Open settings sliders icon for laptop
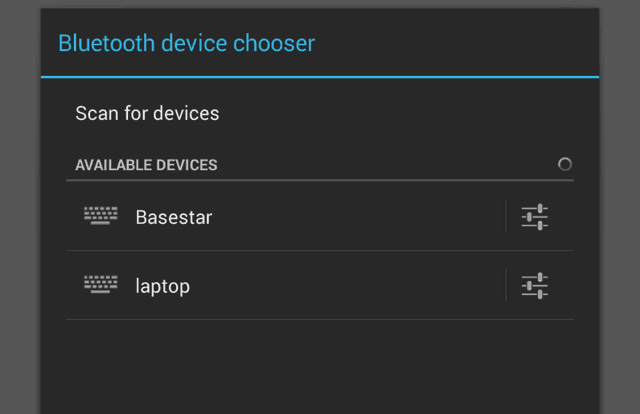 535,286
